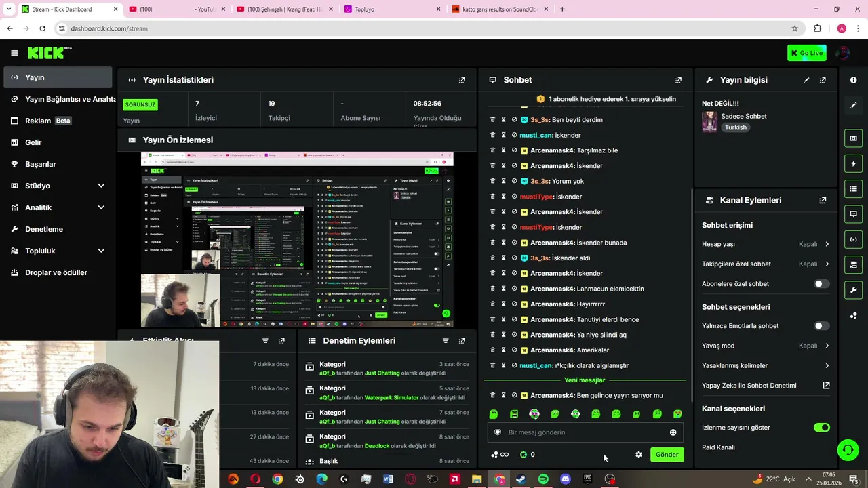Open Reklam Beta sidebar item

pos(58,121)
